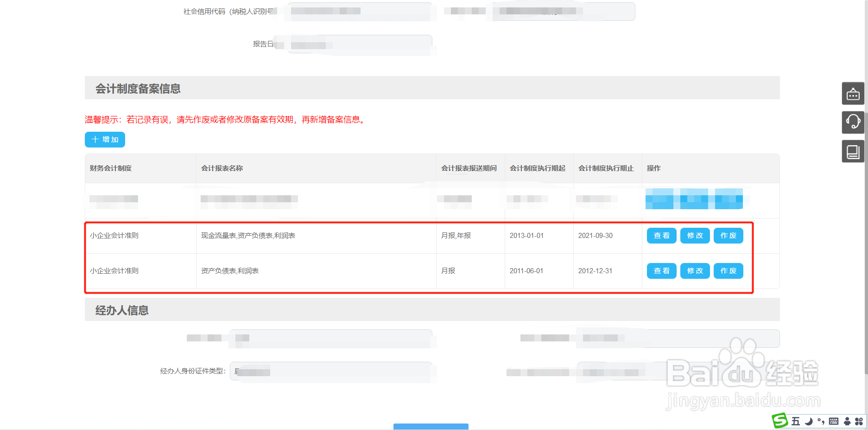Open the 经办人身份证件类型 field
The width and height of the screenshot is (868, 430).
(331, 371)
